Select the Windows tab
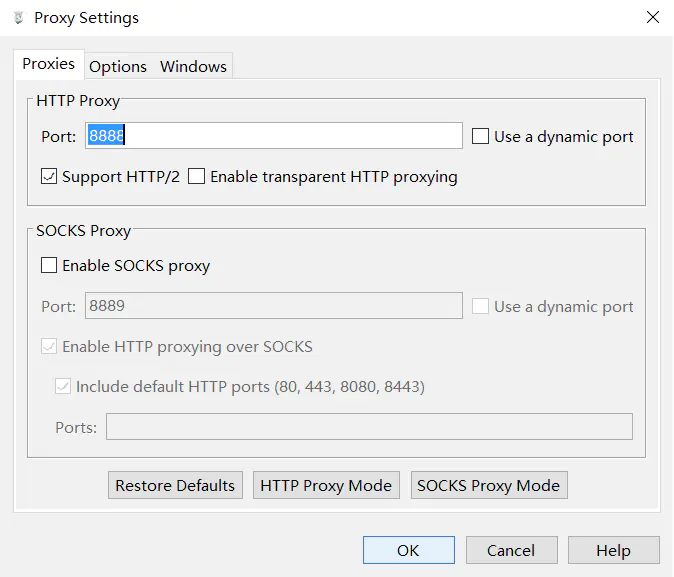This screenshot has width=674, height=577. 193,66
